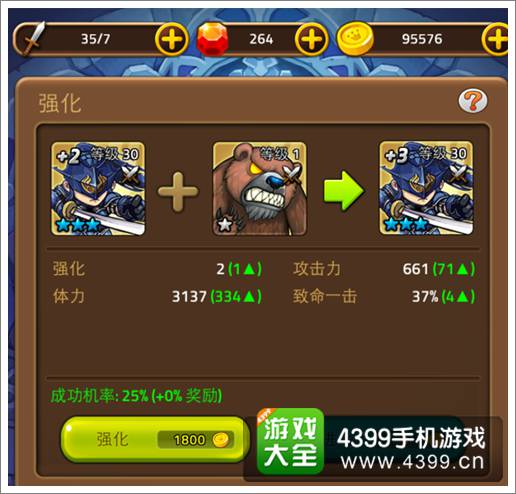Screen dimensions: 516x494
Task: Select the +2 blue ninja hero card
Action: point(98,189)
